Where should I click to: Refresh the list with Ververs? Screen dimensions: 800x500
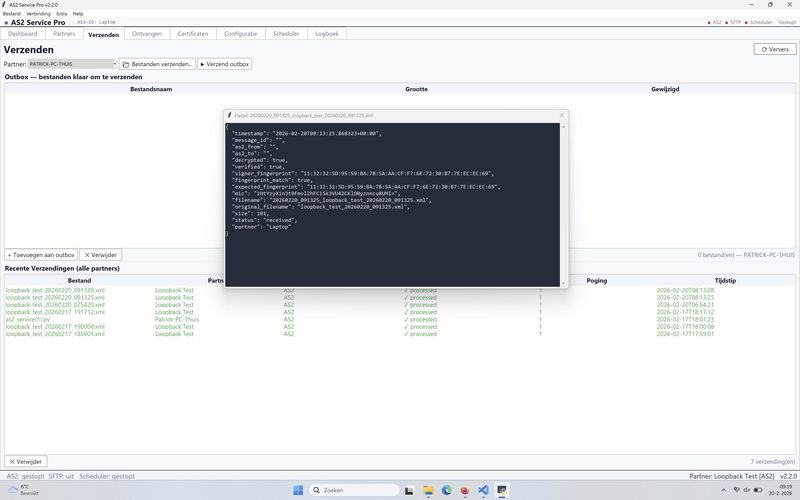tap(775, 49)
